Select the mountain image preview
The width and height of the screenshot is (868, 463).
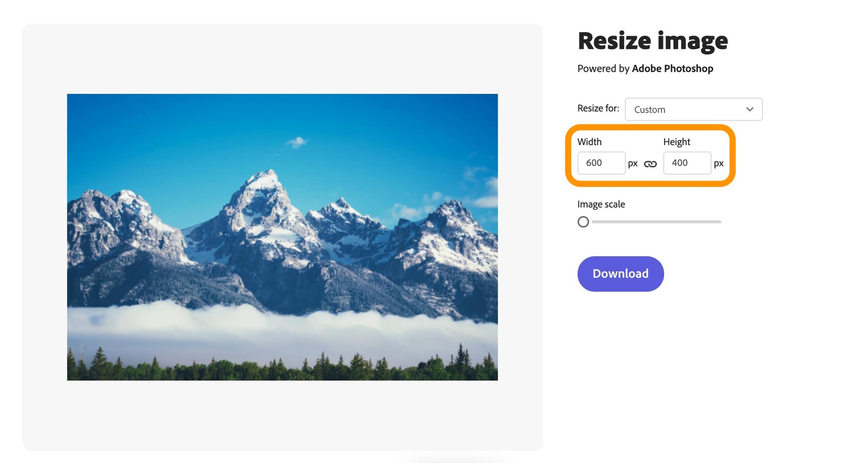point(282,237)
